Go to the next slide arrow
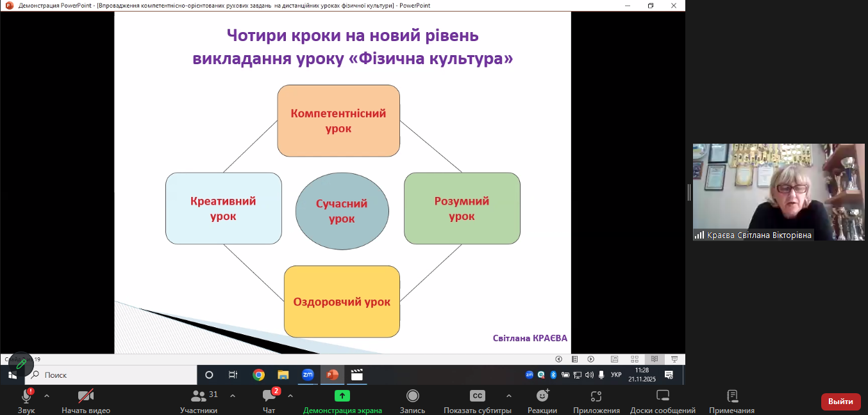This screenshot has height=415, width=868. click(x=591, y=359)
